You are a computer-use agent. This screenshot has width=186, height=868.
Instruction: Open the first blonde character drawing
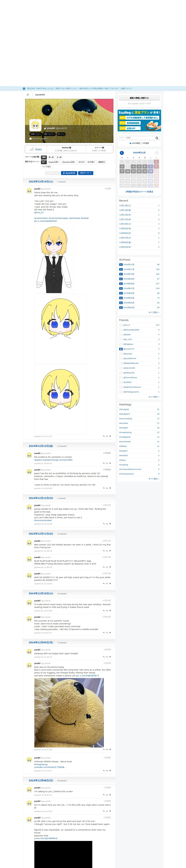tap(54, 258)
